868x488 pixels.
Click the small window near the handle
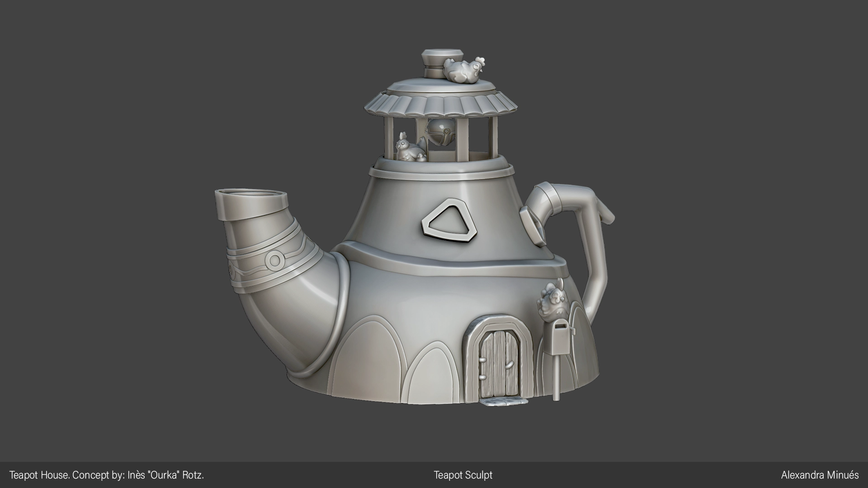tap(533, 226)
